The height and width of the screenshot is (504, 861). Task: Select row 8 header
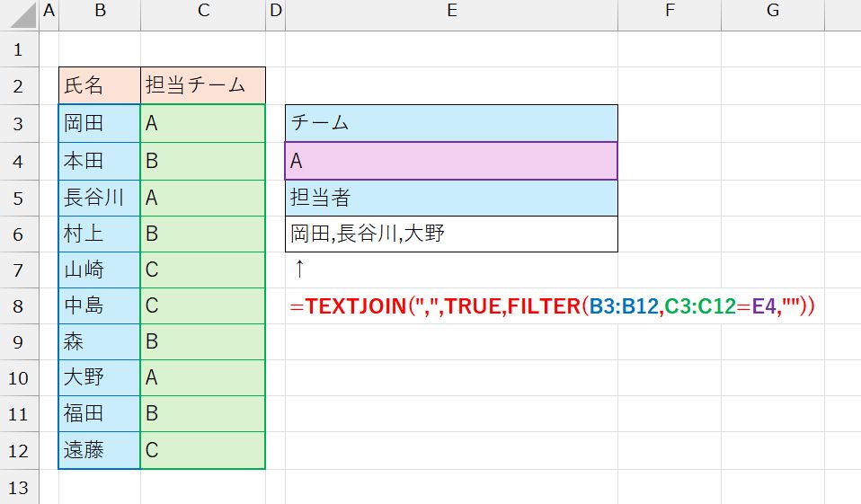pos(19,305)
